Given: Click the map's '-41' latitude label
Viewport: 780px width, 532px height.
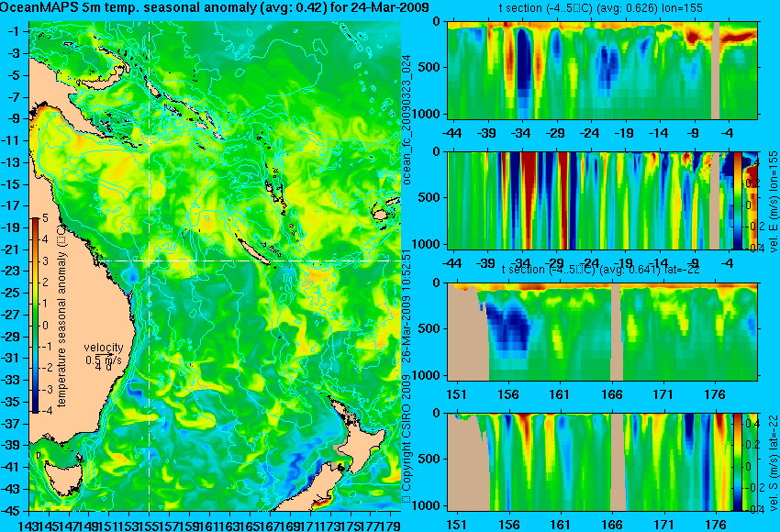Looking at the screenshot, I should pos(12,467).
